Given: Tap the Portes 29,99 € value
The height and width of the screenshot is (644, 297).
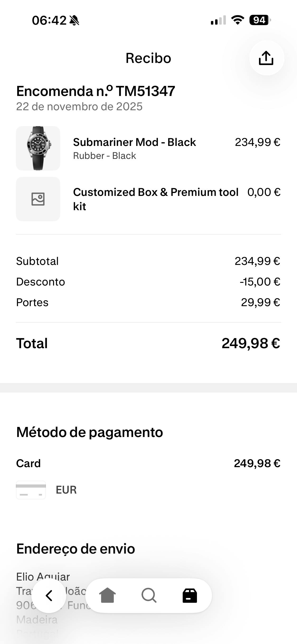Looking at the screenshot, I should (x=260, y=302).
